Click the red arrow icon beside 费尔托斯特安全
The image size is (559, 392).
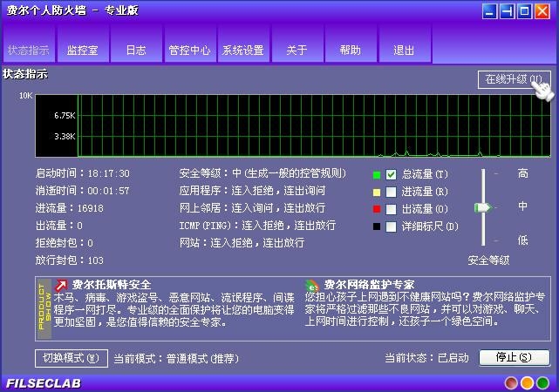pos(62,285)
